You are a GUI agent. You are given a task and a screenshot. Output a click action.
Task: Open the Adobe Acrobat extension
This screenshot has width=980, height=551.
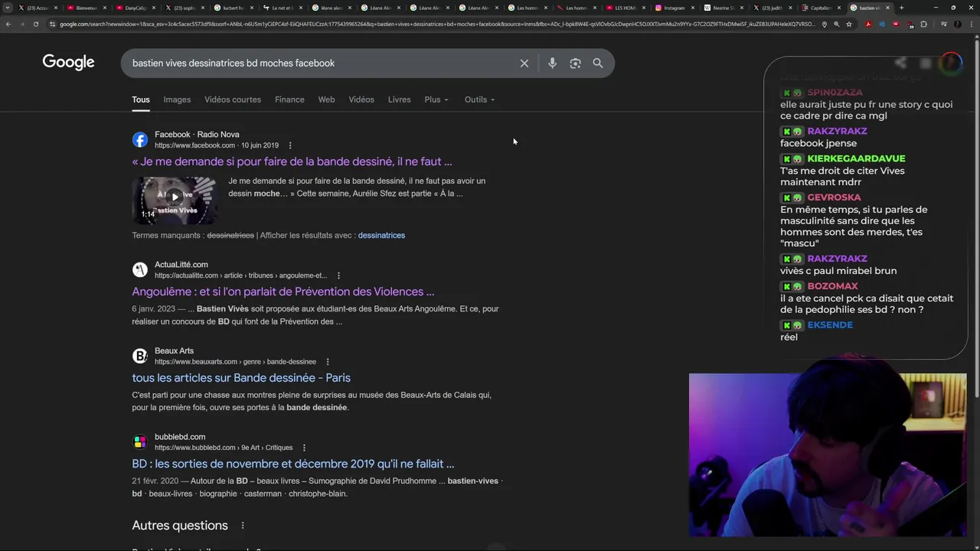[868, 24]
